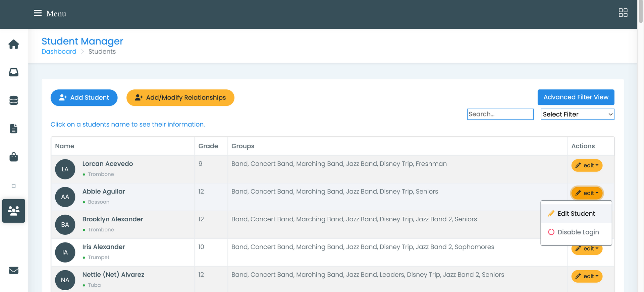Choose Edit Student from the dropdown menu
The image size is (644, 292).
tap(576, 214)
